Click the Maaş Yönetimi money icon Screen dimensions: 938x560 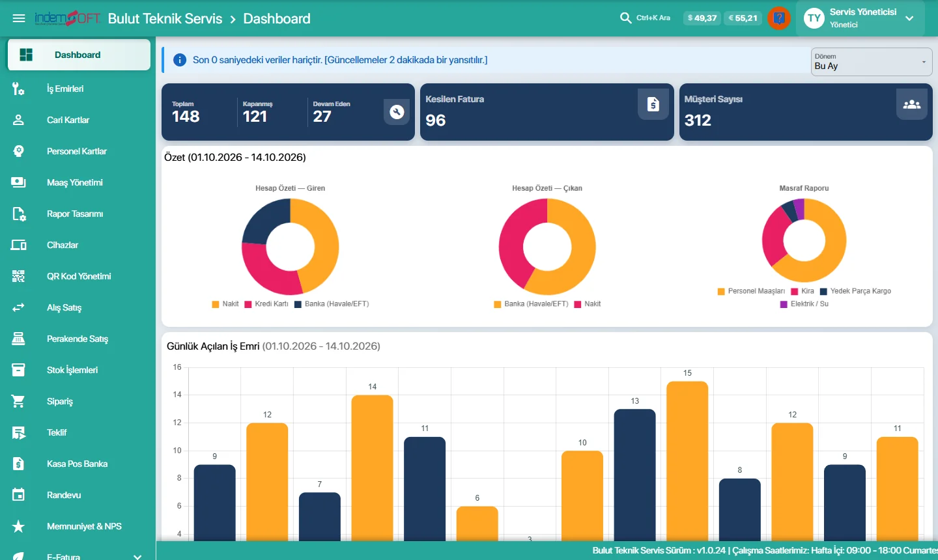(18, 182)
